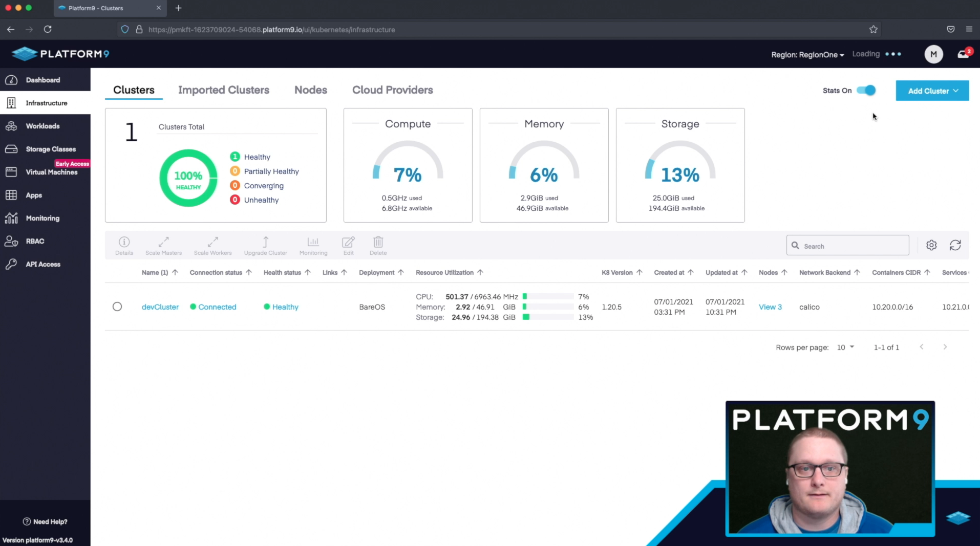
Task: Toggle the Stats On switch
Action: (866, 91)
